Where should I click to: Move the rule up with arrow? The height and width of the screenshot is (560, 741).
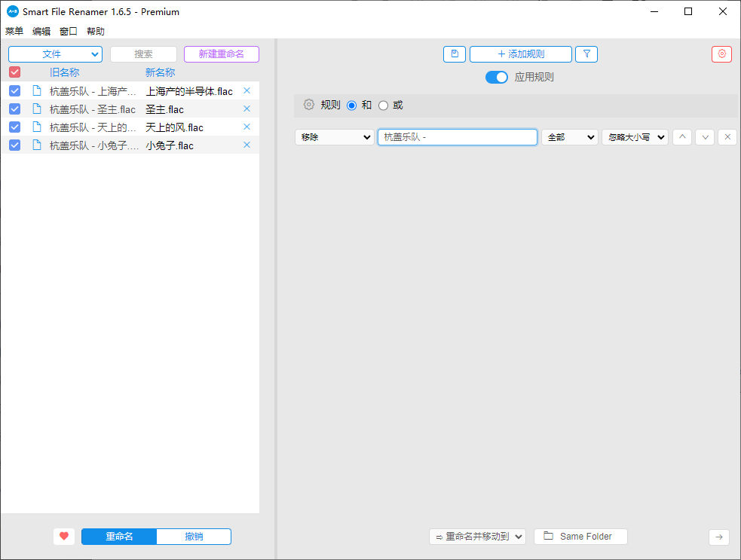coord(681,137)
